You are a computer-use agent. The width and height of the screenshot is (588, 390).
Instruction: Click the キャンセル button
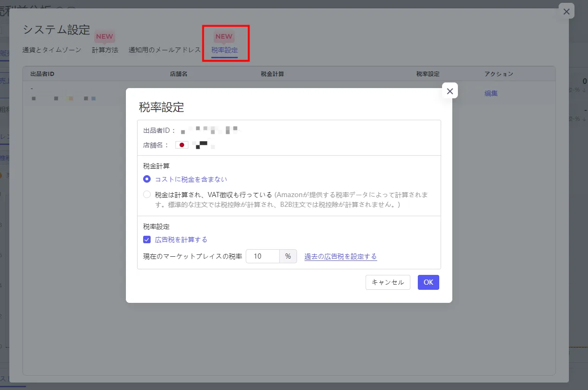[x=388, y=282]
